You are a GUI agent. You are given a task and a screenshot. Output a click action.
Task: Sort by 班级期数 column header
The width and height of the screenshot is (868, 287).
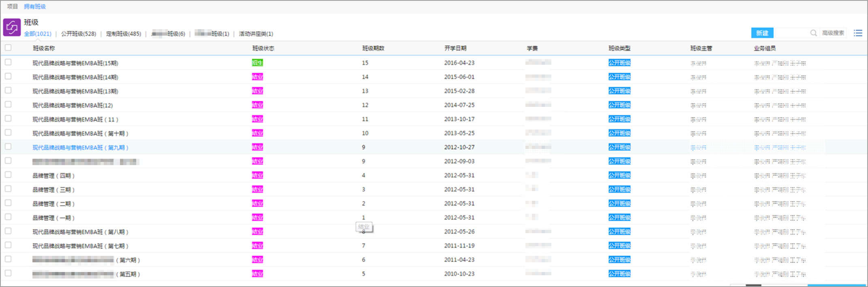pos(373,48)
